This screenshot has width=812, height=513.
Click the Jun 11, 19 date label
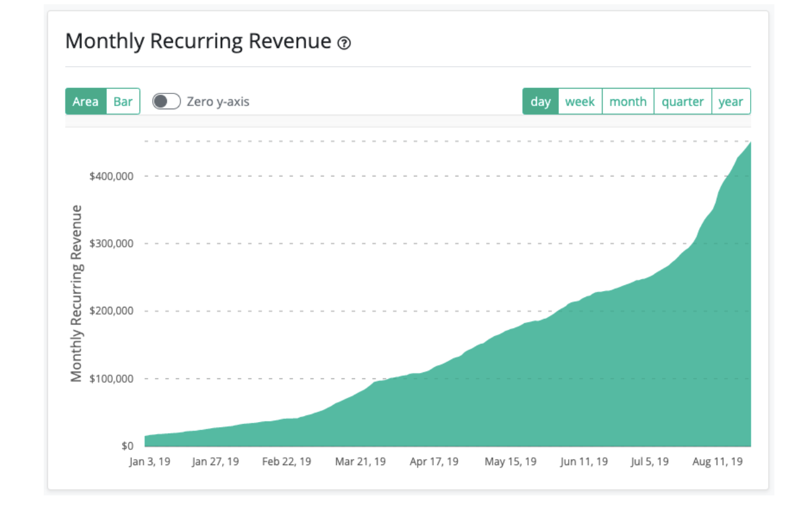tap(584, 461)
